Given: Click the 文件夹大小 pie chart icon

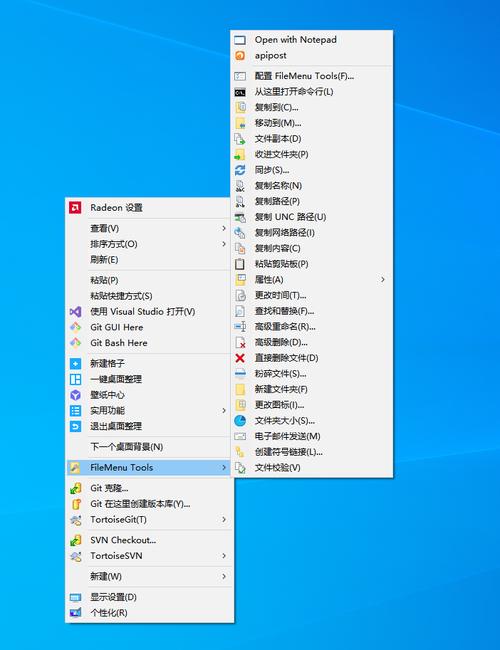Looking at the screenshot, I should click(240, 421).
